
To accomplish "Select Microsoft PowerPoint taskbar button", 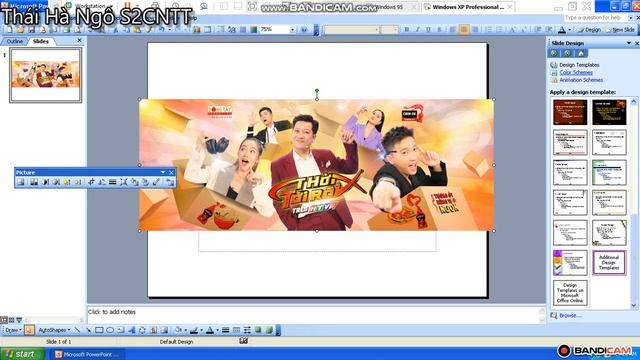I will coord(89,354).
